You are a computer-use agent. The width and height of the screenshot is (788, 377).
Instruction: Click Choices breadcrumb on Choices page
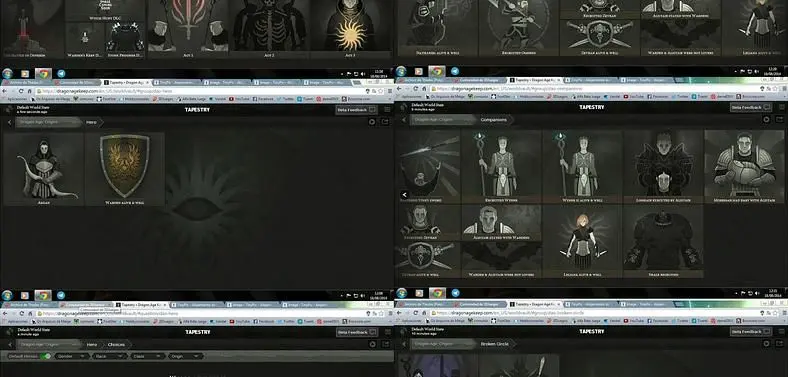tap(118, 344)
